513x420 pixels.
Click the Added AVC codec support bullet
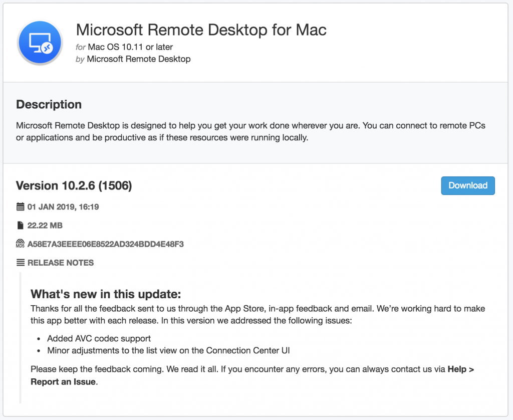tap(99, 338)
